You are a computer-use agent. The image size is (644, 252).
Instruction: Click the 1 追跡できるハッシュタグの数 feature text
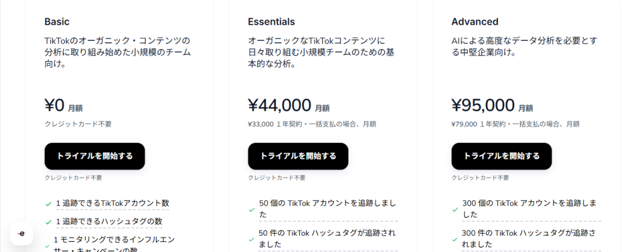pos(109,221)
